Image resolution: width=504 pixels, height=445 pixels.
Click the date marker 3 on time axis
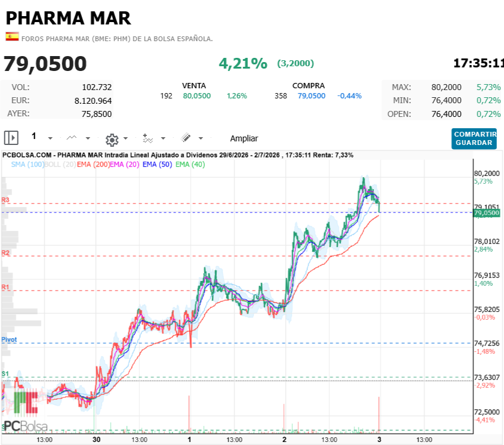point(379,440)
